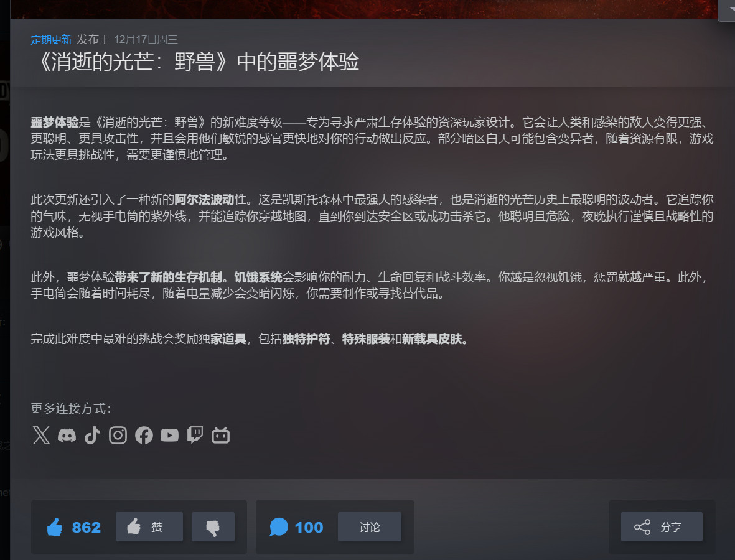The width and height of the screenshot is (735, 560).
Task: Open the YouTube social link icon
Action: (x=169, y=436)
